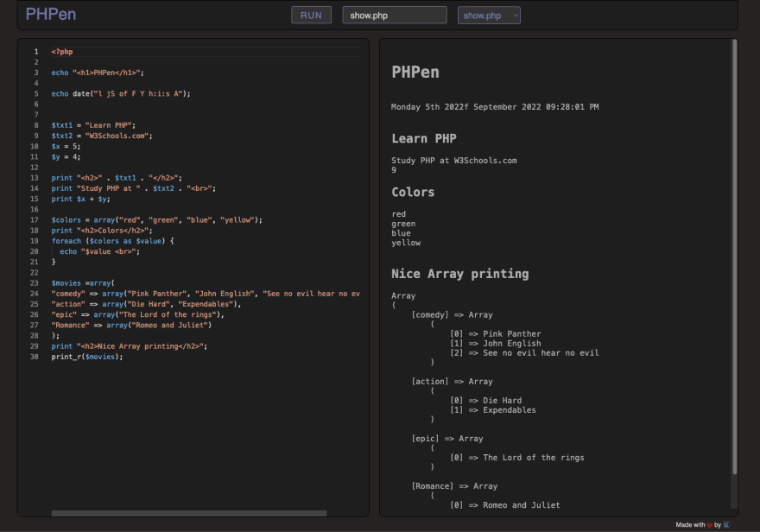Click "[0] => Romeo and Juliet" output row
This screenshot has width=760, height=532.
505,505
